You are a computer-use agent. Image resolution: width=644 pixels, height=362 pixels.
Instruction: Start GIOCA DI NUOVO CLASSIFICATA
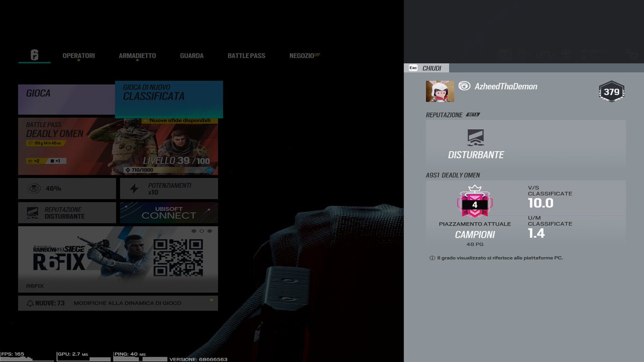tap(169, 99)
